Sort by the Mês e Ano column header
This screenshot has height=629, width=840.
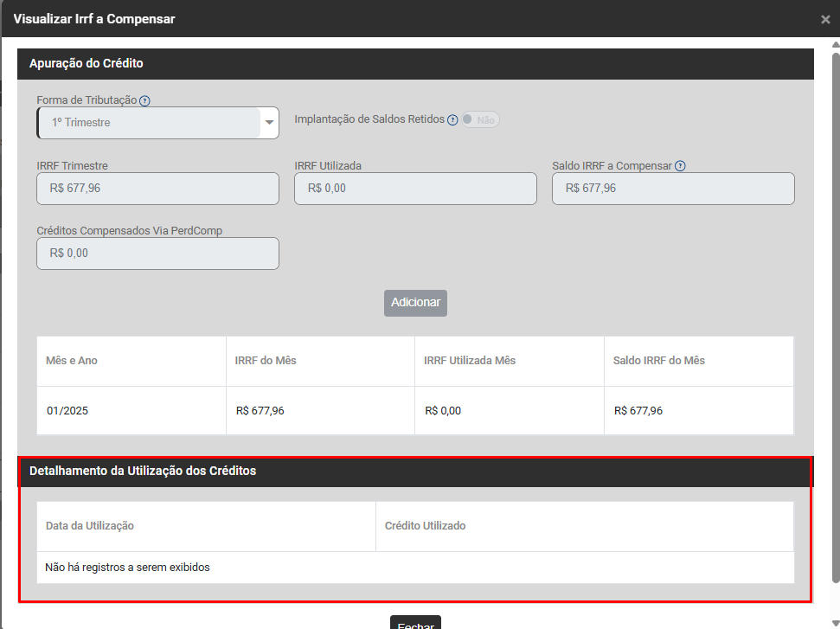[x=72, y=360]
